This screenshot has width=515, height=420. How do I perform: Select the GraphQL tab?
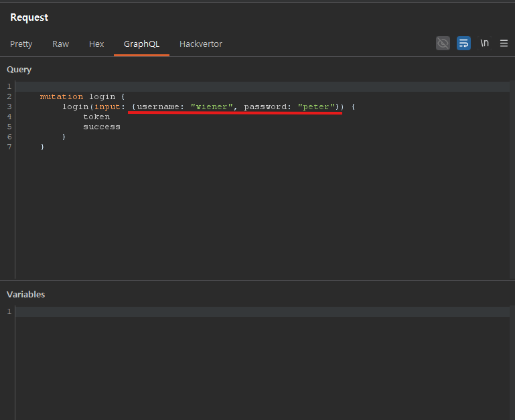[x=141, y=44]
